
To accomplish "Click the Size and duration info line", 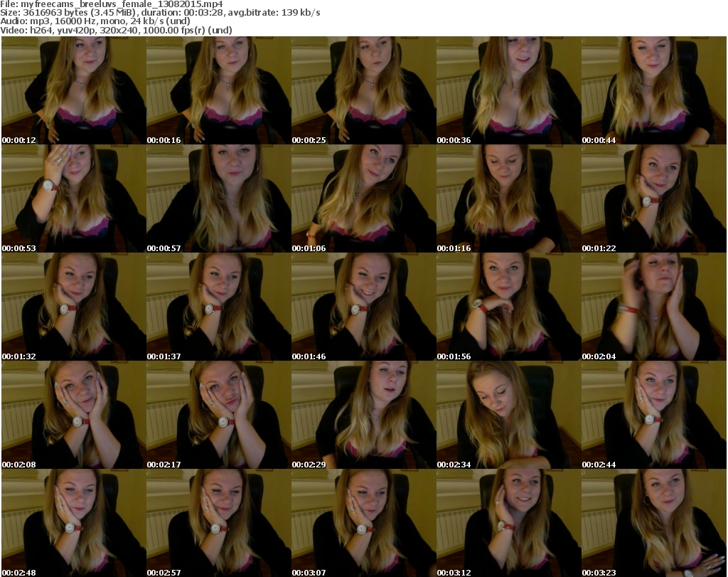I will (x=160, y=13).
